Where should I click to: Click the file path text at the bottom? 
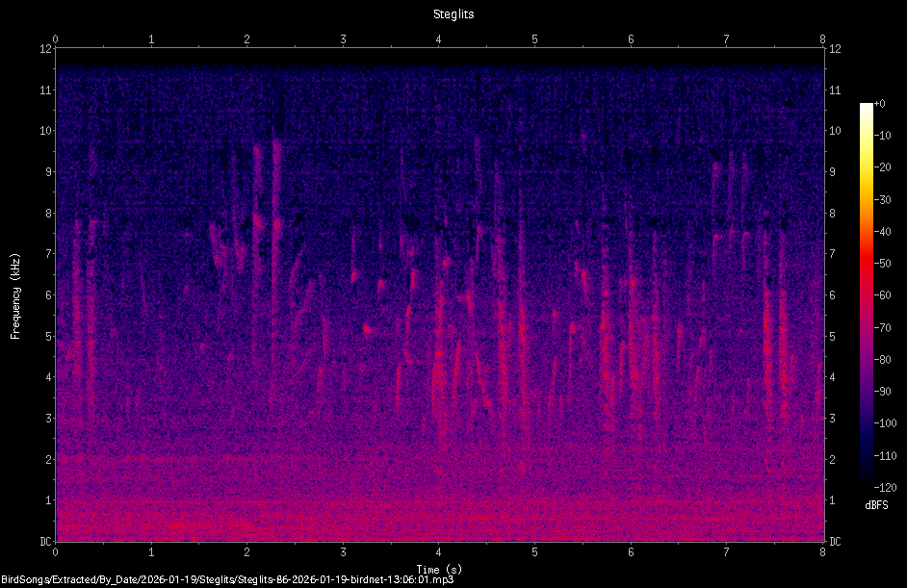[x=227, y=579]
